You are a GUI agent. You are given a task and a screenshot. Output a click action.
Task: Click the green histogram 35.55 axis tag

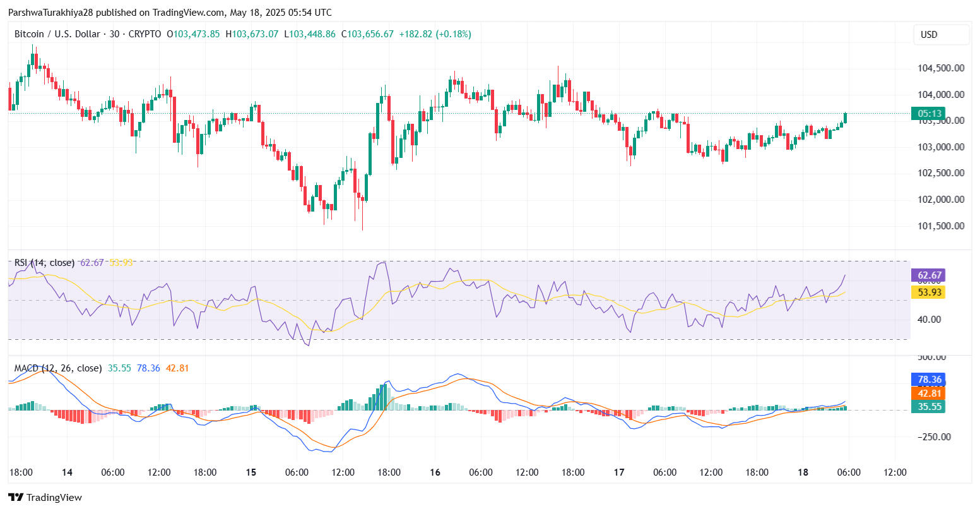tap(929, 406)
